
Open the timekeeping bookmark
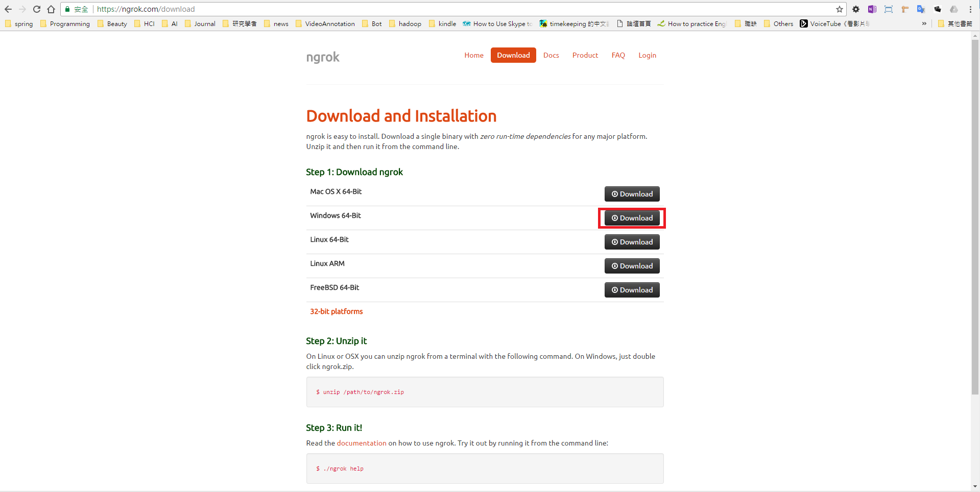575,23
